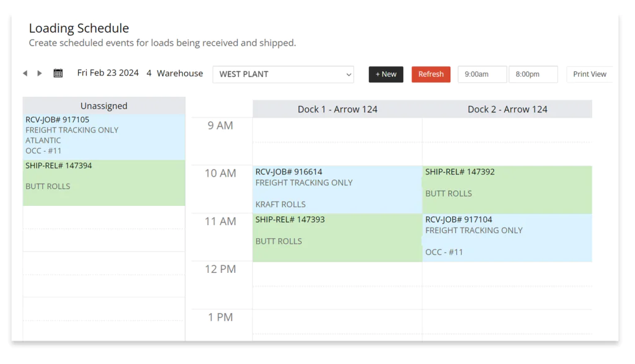Screen dimensions: 635x364
Task: Click the Dock 1 - Arrow 124 column header
Action: click(x=337, y=109)
